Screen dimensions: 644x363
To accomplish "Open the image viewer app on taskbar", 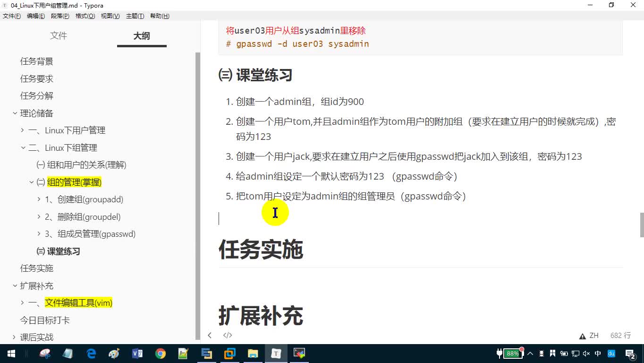I will 299,354.
